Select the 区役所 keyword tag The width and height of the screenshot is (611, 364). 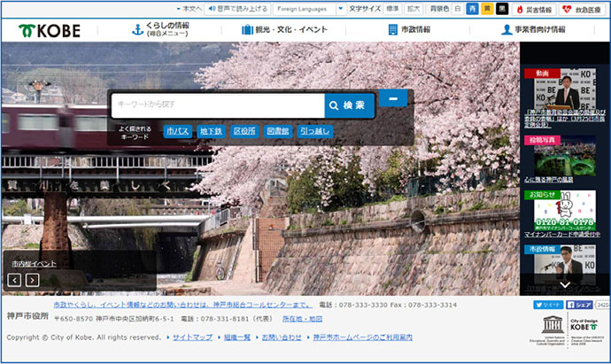(x=244, y=131)
